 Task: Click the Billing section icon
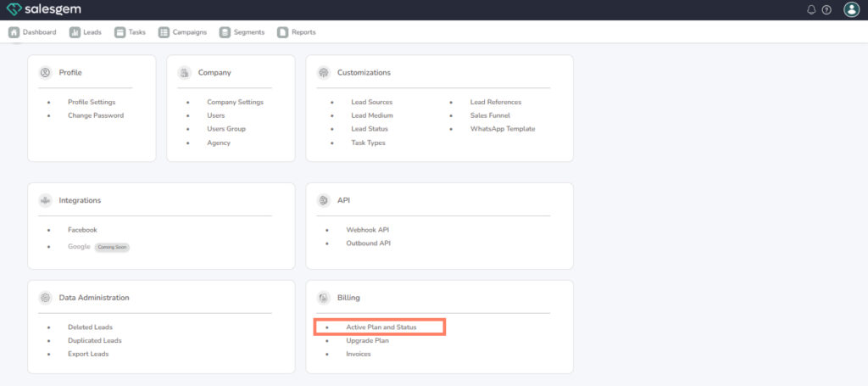click(x=323, y=298)
